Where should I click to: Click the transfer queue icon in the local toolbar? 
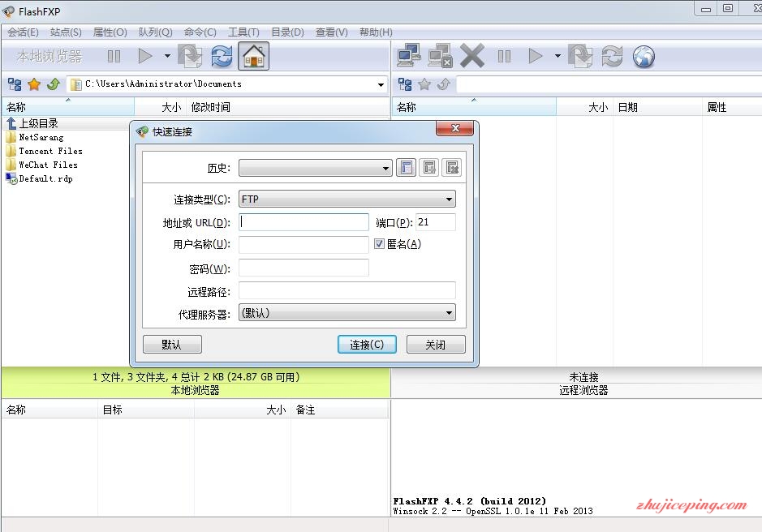pyautogui.click(x=190, y=56)
